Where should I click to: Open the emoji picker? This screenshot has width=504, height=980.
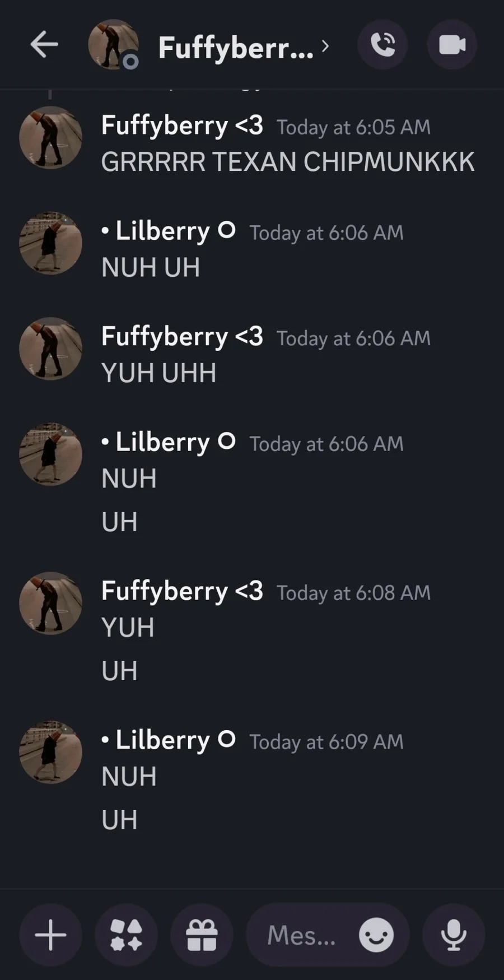pyautogui.click(x=376, y=935)
